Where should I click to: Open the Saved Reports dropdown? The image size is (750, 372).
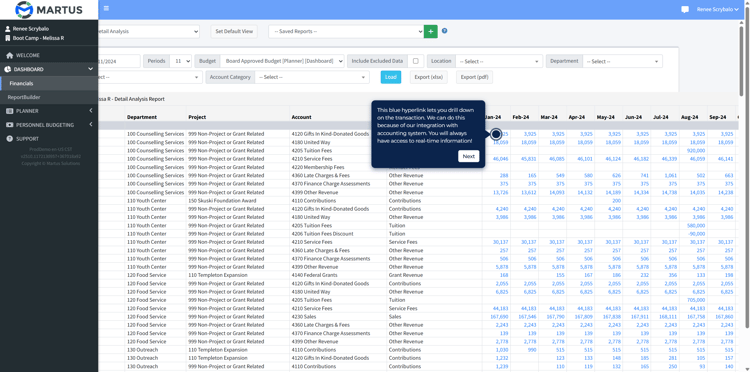coord(346,32)
